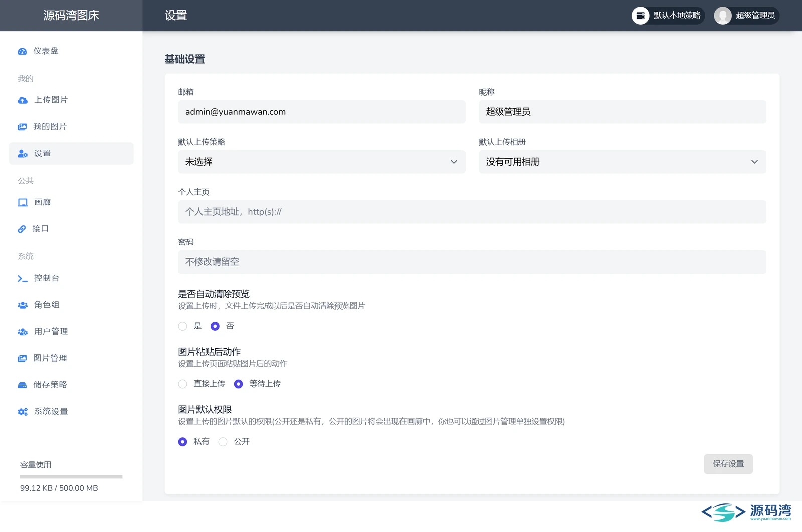802x532 pixels.
Task: Set default image permission to 公开
Action: click(x=223, y=442)
